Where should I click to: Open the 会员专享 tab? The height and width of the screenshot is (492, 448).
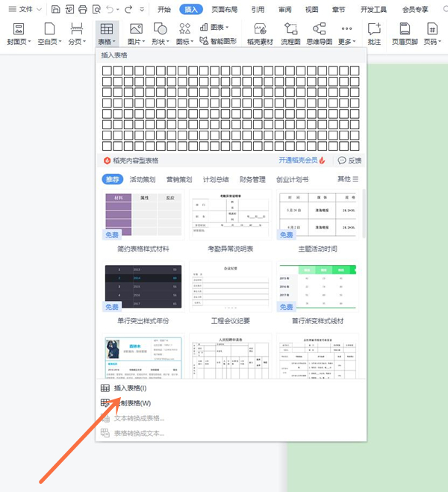[x=415, y=10]
